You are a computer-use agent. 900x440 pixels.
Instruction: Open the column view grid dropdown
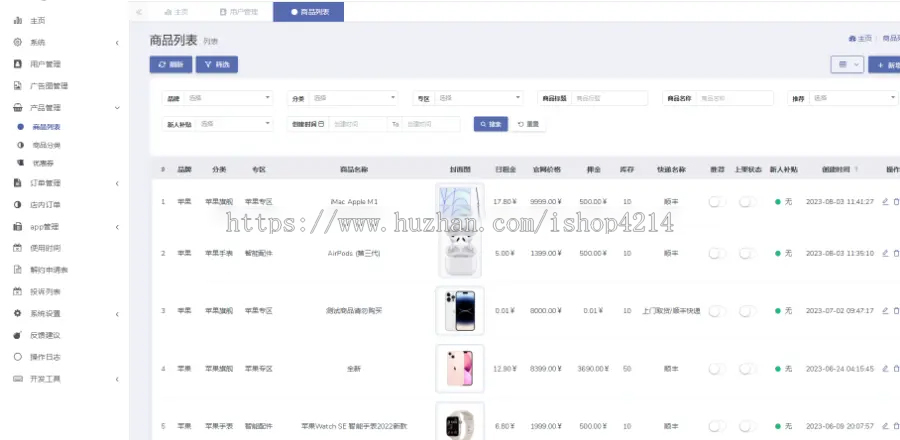(x=847, y=65)
